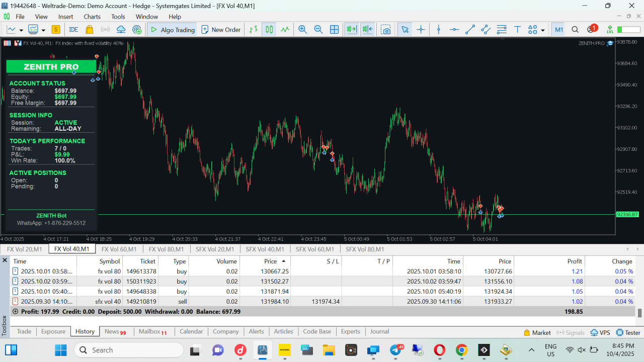
Task: Click the tile windows grid icon
Action: tap(334, 30)
